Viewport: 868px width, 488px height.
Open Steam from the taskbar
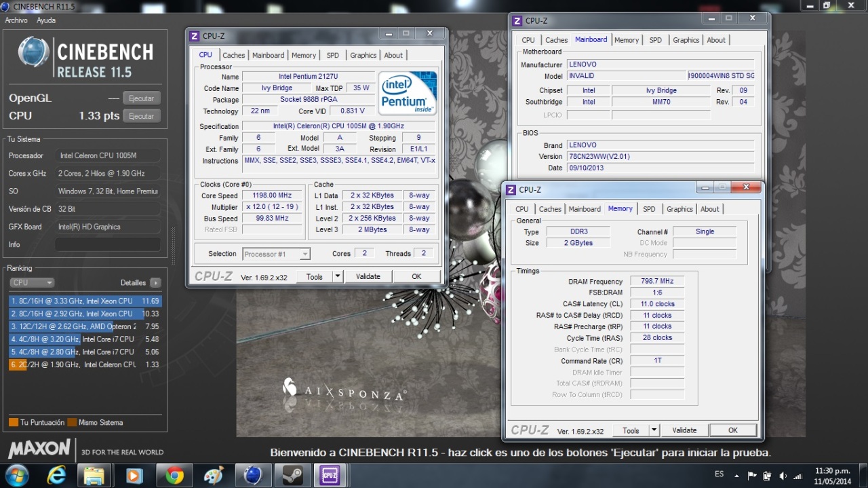click(293, 475)
